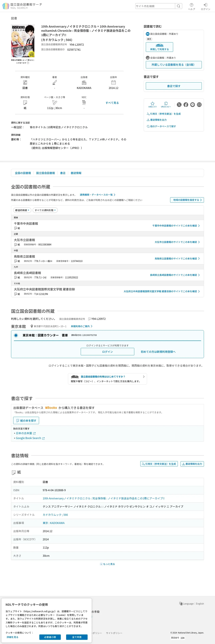Image resolution: width=215 pixels, height=644 pixels.
Task: Jump to 国立国会図書館 tab
Action: click(x=46, y=173)
